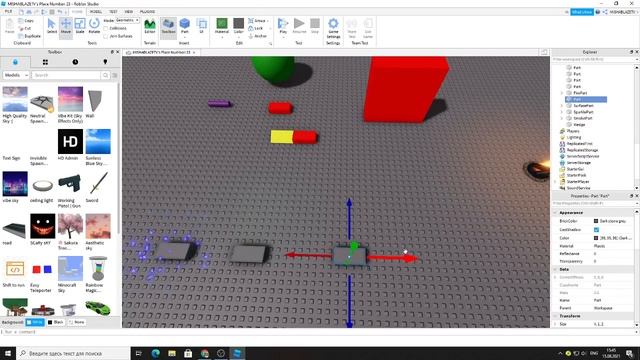Select White background option
The width and height of the screenshot is (640, 360).
coord(35,322)
